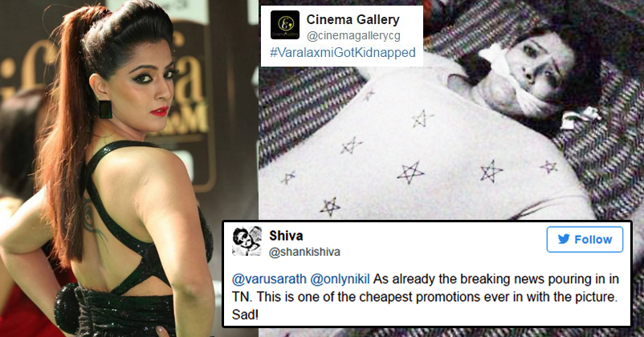Click the Cinema Gallery profile avatar

pos(285,26)
